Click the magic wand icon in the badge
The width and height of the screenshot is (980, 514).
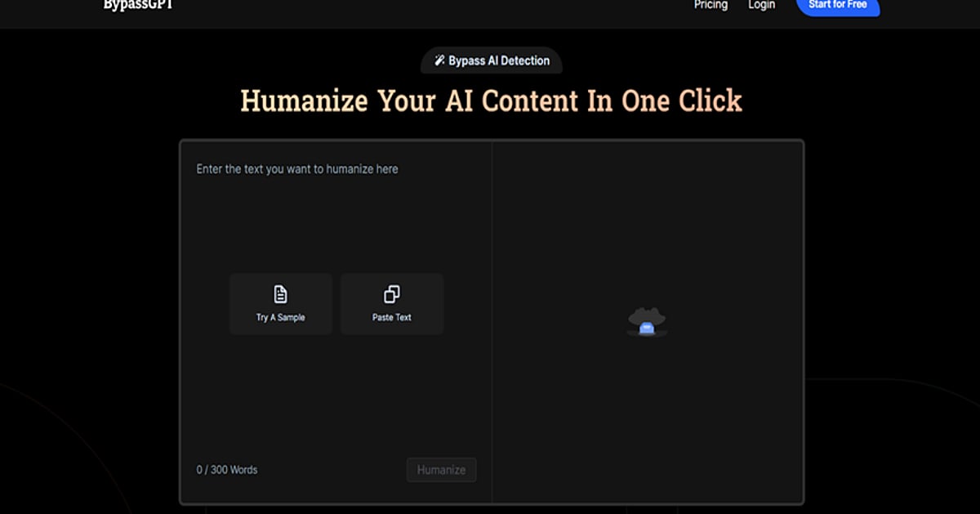click(x=439, y=60)
